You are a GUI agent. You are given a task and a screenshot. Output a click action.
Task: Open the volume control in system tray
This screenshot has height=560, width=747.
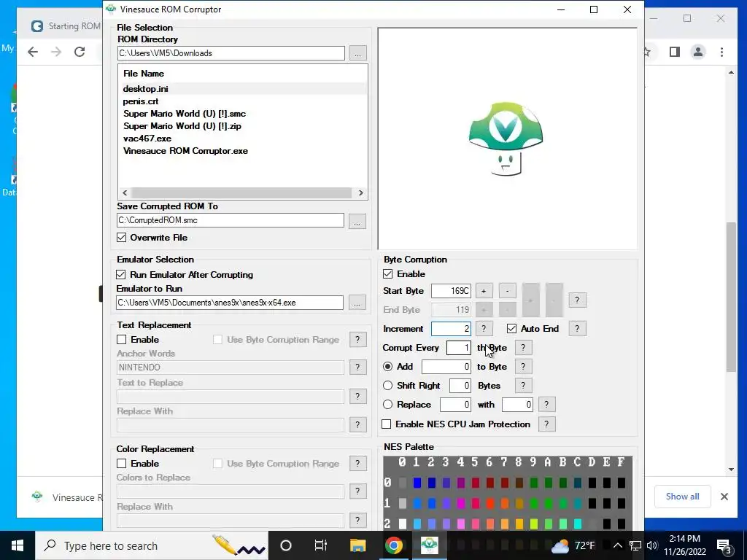coord(652,545)
